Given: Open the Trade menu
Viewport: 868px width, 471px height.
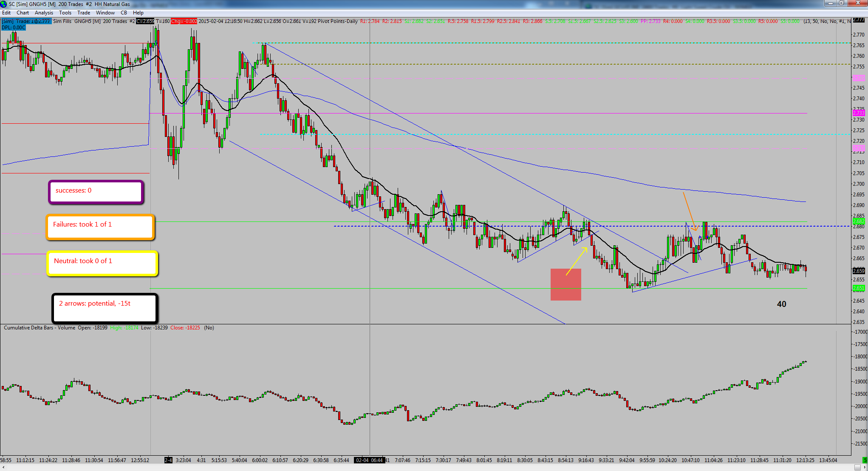Looking at the screenshot, I should coord(84,13).
